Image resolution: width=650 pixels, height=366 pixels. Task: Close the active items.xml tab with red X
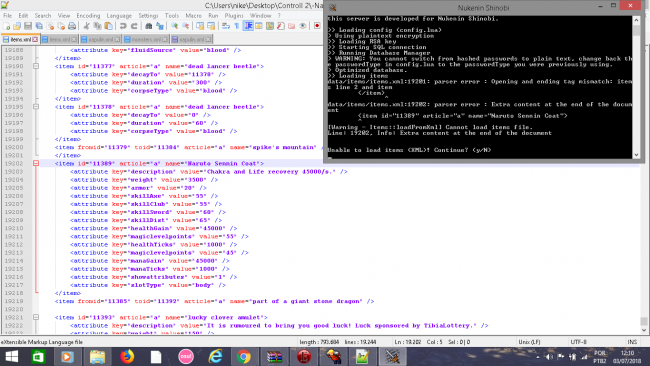pos(35,39)
